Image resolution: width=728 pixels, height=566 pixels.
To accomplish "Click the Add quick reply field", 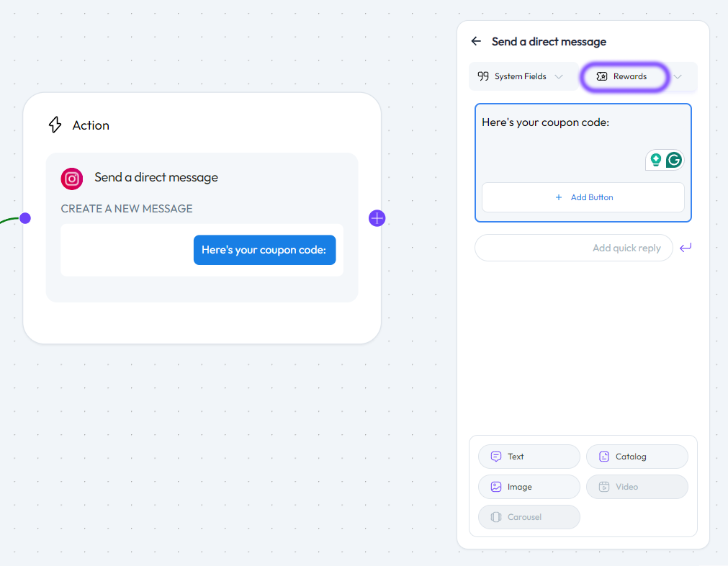I will pos(573,248).
